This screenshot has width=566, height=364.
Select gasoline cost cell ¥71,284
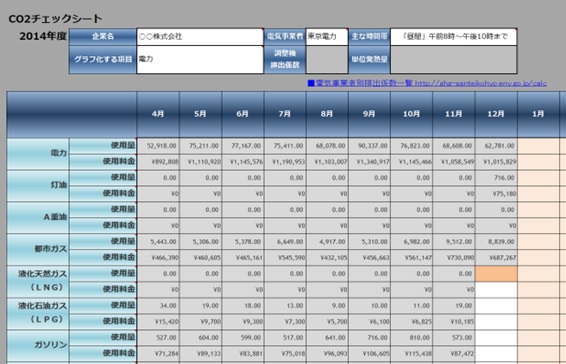158,353
